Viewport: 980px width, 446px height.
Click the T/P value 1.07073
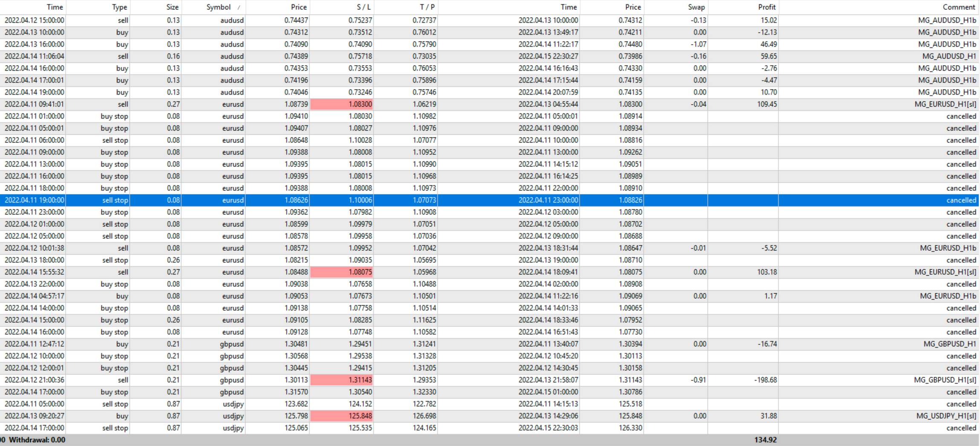424,200
